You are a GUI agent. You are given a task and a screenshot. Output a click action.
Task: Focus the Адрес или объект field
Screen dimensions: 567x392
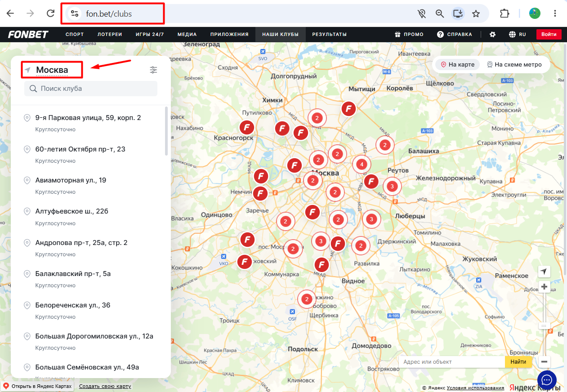451,361
